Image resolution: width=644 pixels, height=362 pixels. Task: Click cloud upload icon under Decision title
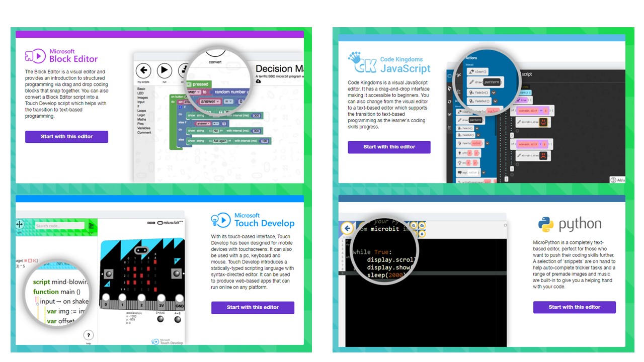click(x=259, y=81)
